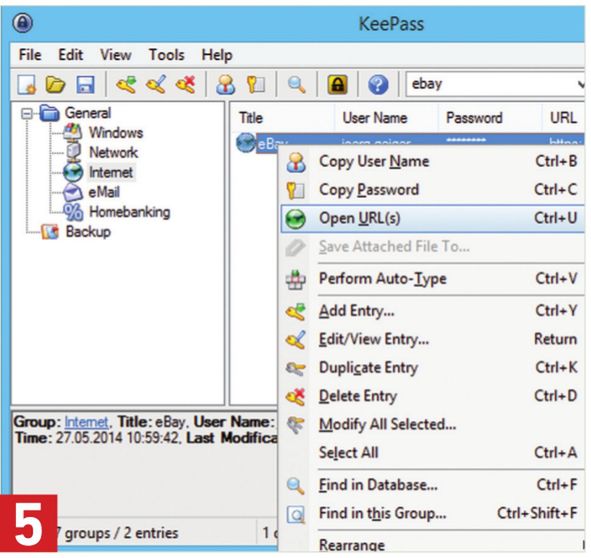Select the Windows group label

[116, 133]
